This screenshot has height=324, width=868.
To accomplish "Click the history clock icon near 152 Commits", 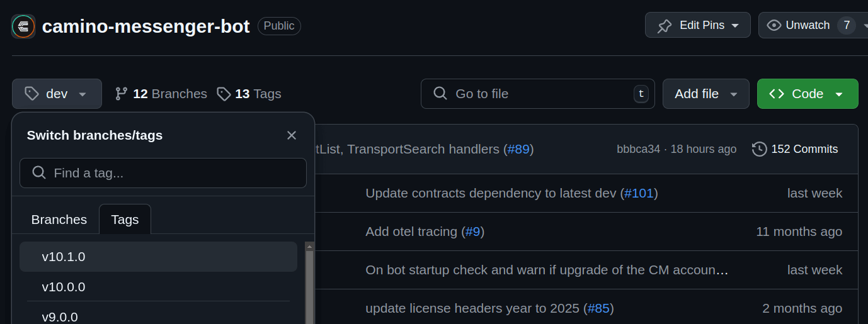I will point(759,149).
